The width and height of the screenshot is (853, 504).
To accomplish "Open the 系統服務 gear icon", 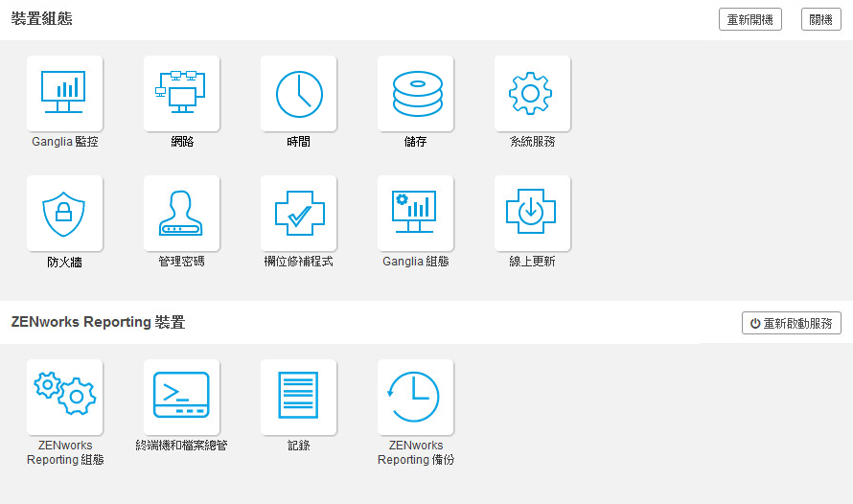I will click(x=533, y=94).
